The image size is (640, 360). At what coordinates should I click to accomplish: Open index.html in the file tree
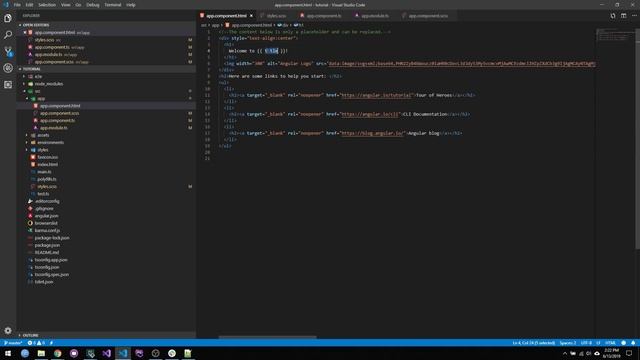click(x=48, y=164)
